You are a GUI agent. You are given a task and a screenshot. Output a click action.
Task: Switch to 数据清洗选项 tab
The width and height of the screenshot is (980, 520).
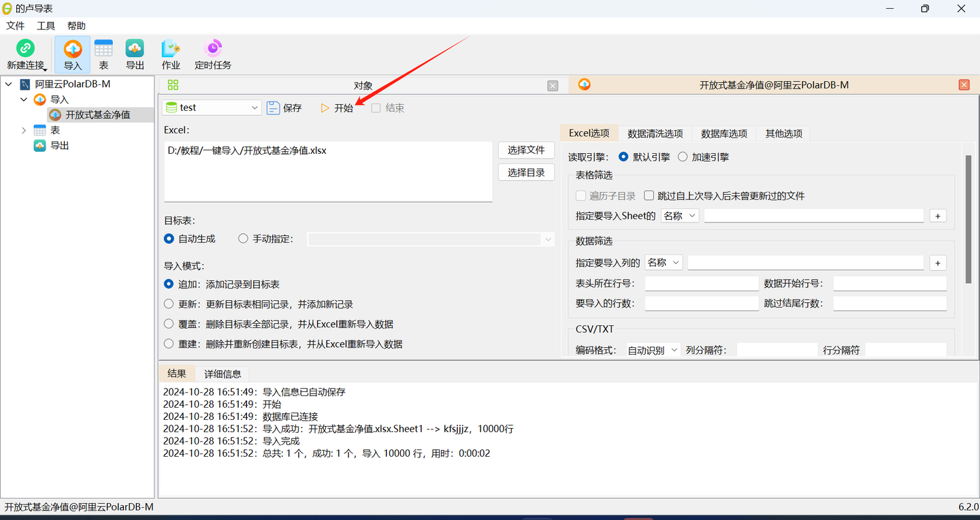(655, 133)
